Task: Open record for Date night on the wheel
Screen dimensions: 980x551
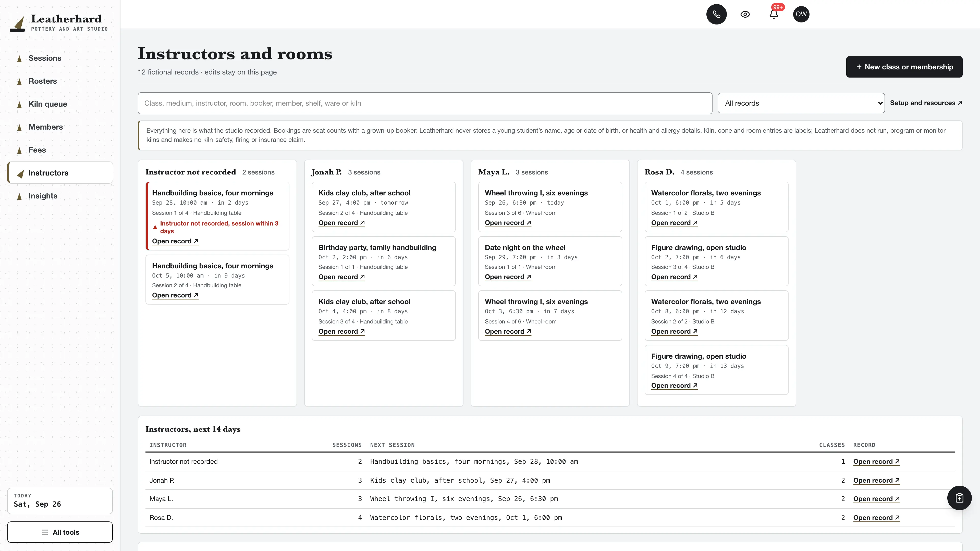Action: (508, 277)
